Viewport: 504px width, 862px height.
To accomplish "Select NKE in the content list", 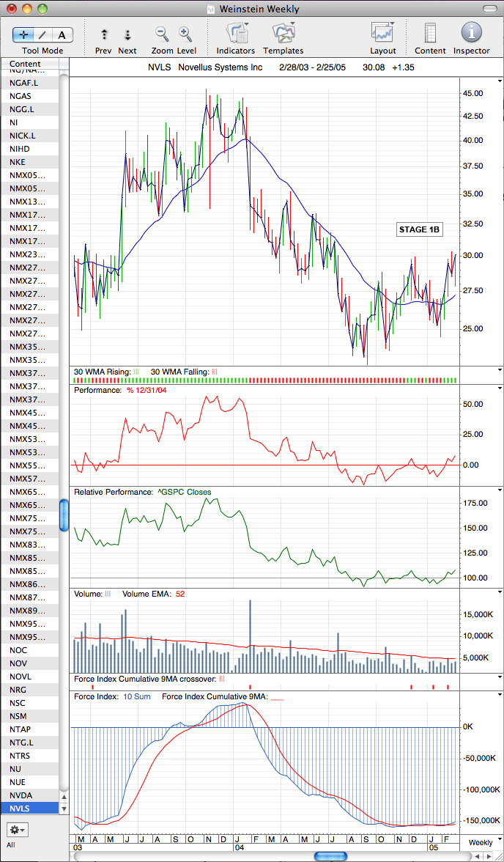I will coord(29,161).
